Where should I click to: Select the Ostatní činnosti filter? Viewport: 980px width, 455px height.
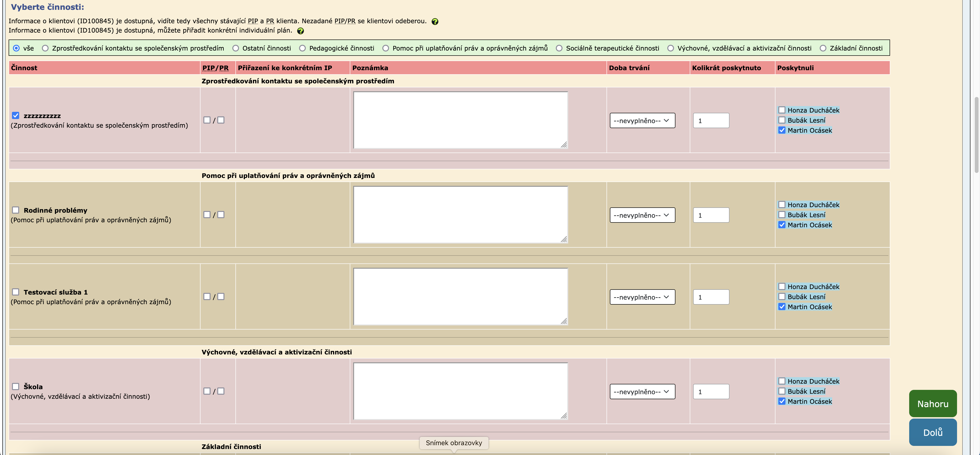click(236, 48)
